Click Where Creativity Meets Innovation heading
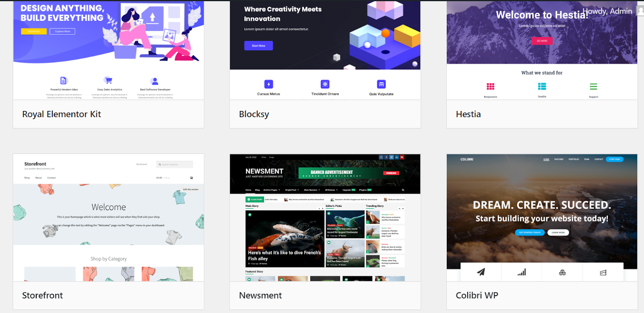 pyautogui.click(x=283, y=14)
